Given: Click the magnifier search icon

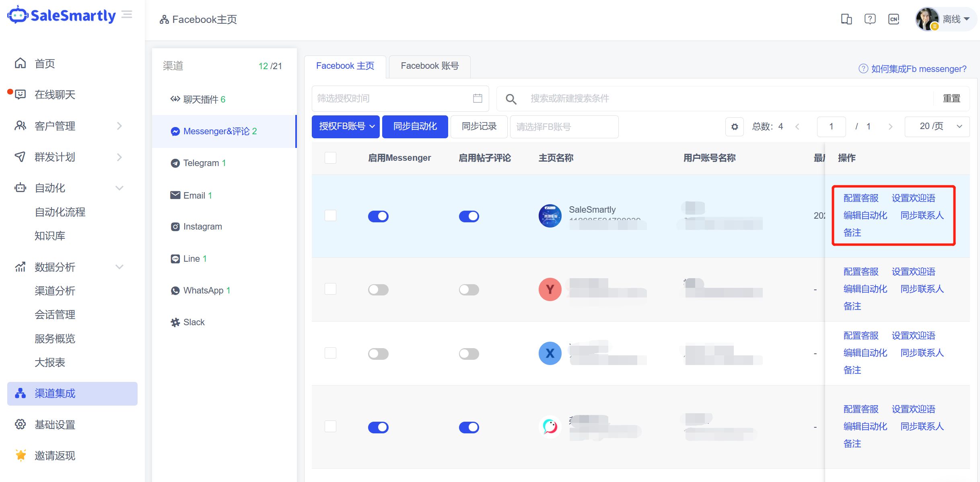Looking at the screenshot, I should click(x=511, y=99).
